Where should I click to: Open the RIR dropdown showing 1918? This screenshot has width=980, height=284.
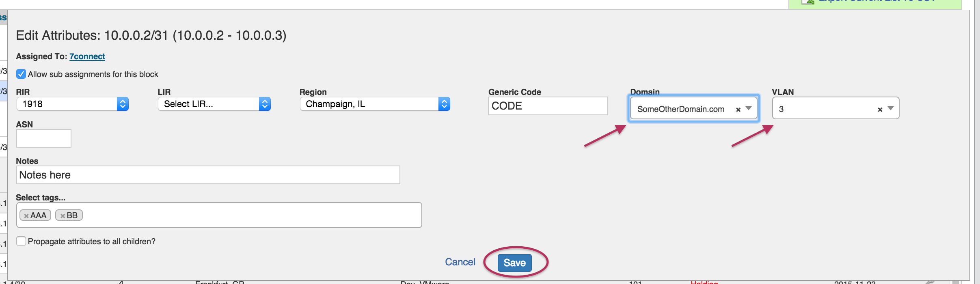(73, 104)
